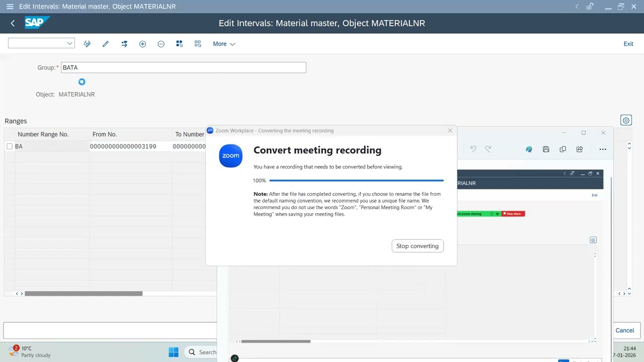Click the SAP status message bar at bottom
The width and height of the screenshot is (644, 362).
pos(110,330)
